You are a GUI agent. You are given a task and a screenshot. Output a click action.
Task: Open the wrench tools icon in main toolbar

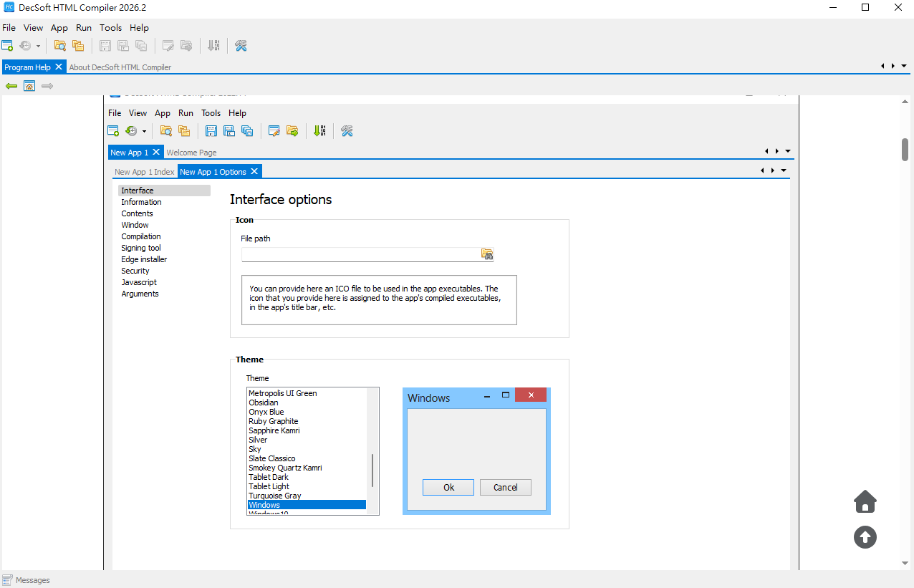pos(241,46)
